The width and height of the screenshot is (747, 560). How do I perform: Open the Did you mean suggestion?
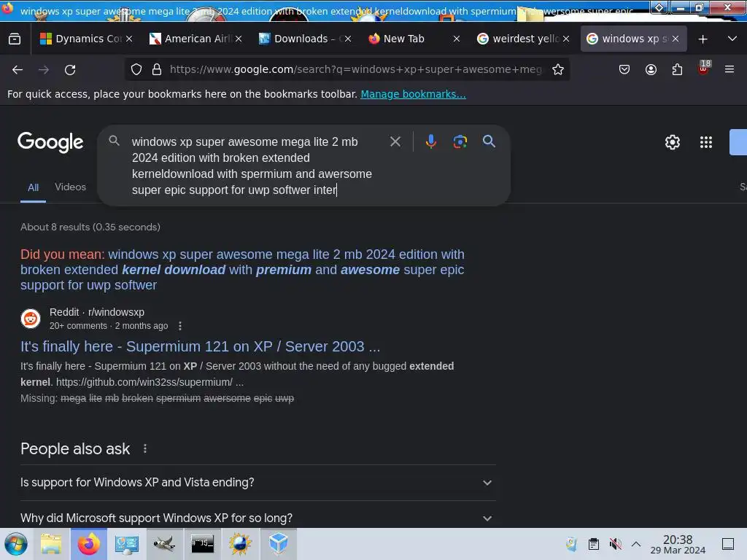(x=242, y=270)
